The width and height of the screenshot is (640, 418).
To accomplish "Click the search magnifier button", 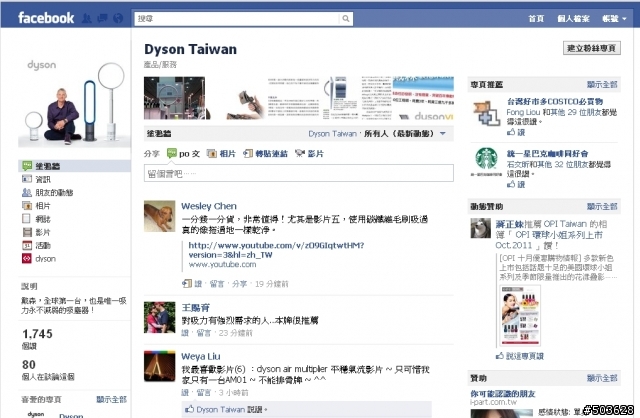I will pyautogui.click(x=345, y=18).
